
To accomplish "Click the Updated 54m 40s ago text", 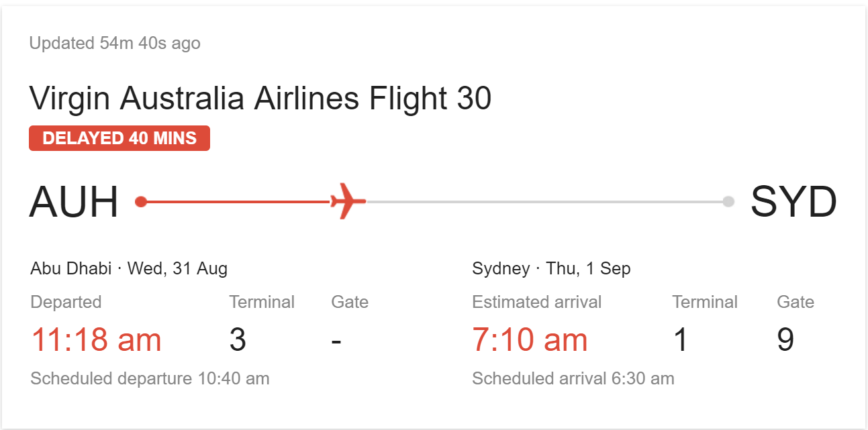I will tap(115, 44).
